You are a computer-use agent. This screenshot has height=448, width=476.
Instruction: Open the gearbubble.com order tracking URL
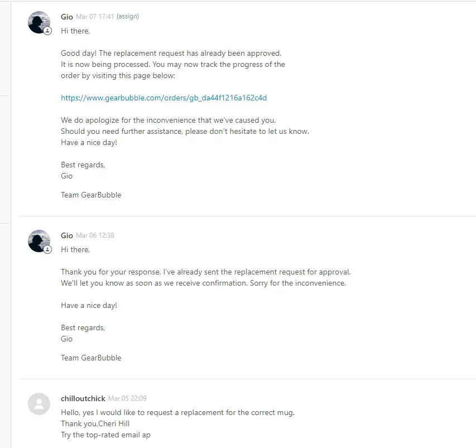[164, 98]
